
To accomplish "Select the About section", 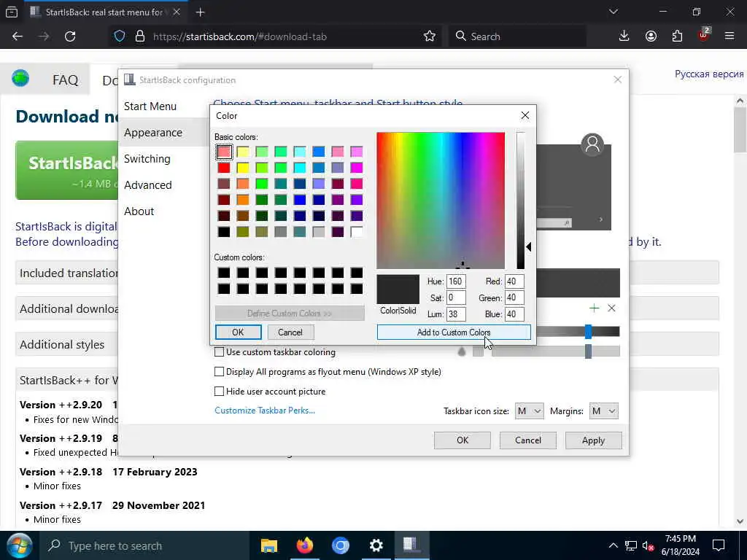I will coord(139,211).
